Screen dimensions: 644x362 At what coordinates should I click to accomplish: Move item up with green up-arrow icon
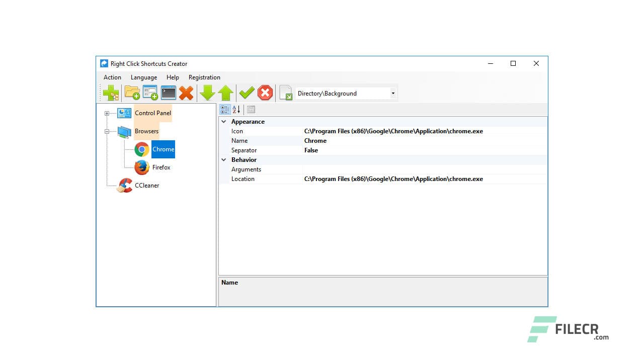[225, 93]
